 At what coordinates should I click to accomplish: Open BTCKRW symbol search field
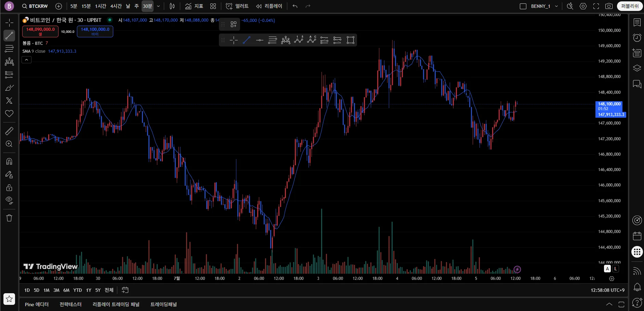coord(35,6)
